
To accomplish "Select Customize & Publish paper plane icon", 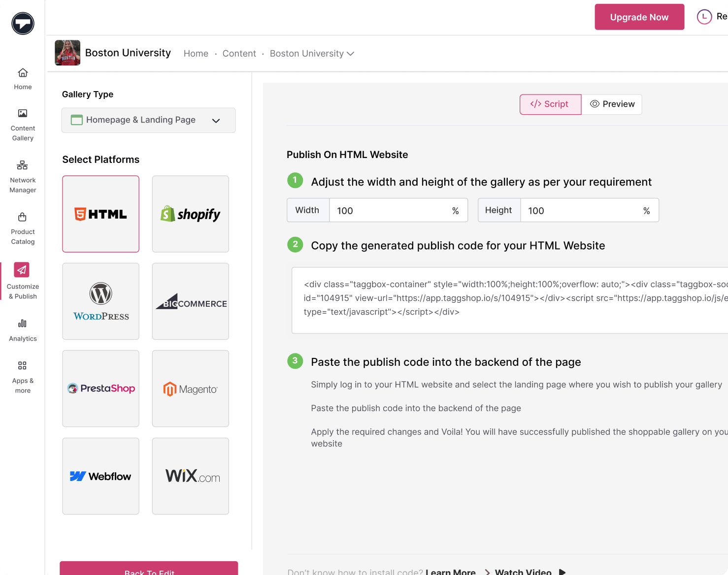I will pos(22,270).
